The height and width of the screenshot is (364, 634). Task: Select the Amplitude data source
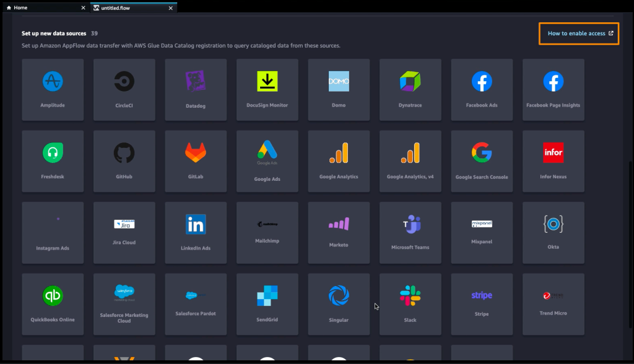pyautogui.click(x=53, y=90)
